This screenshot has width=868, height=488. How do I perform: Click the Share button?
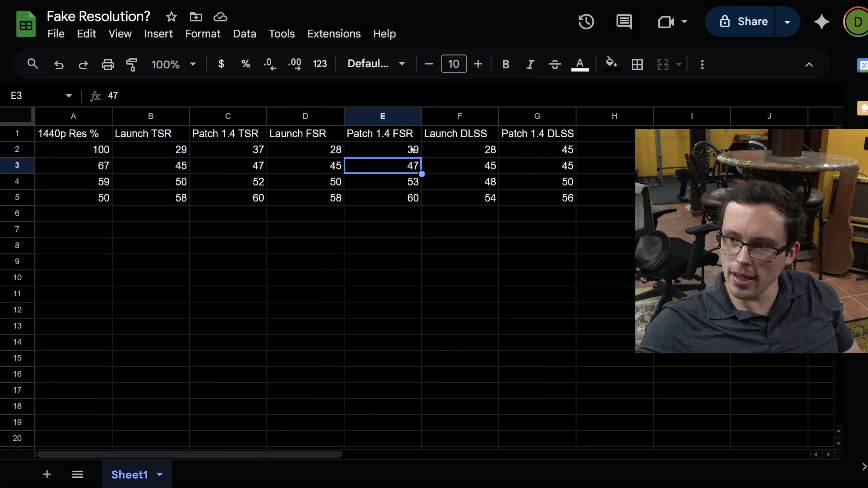tap(740, 22)
